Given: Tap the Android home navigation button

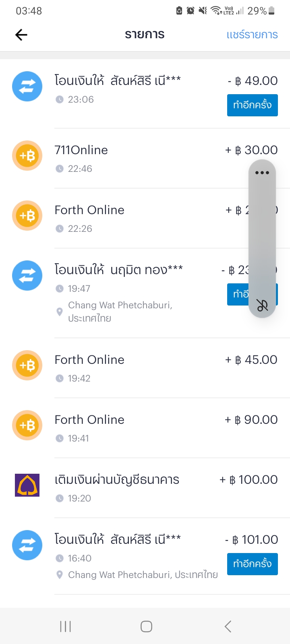Looking at the screenshot, I should click(x=146, y=626).
